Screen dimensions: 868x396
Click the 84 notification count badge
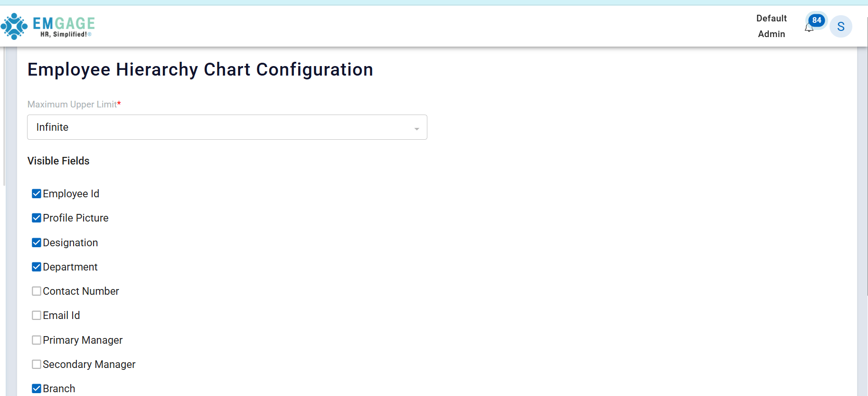click(817, 20)
